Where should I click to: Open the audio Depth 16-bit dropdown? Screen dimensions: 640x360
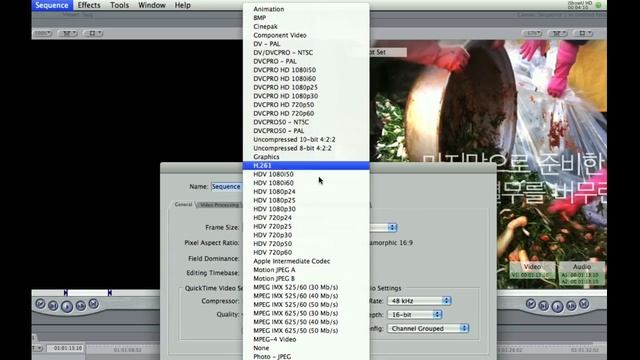click(x=415, y=315)
